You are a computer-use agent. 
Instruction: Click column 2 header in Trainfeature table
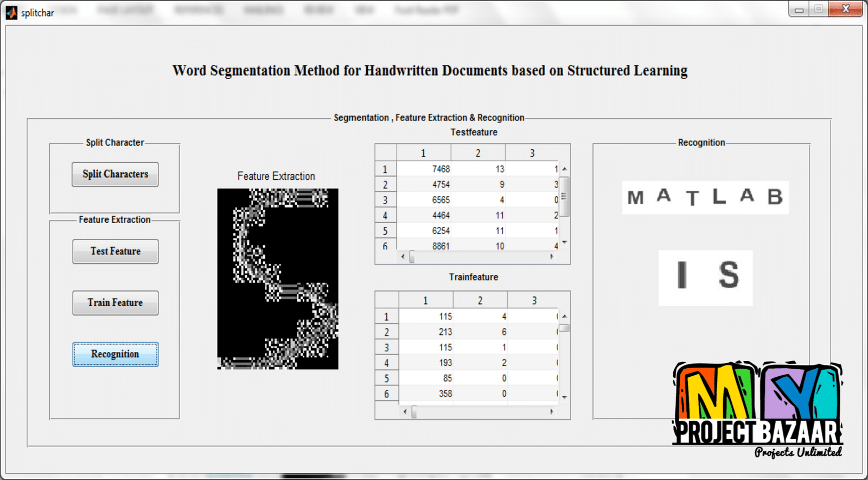tap(480, 300)
